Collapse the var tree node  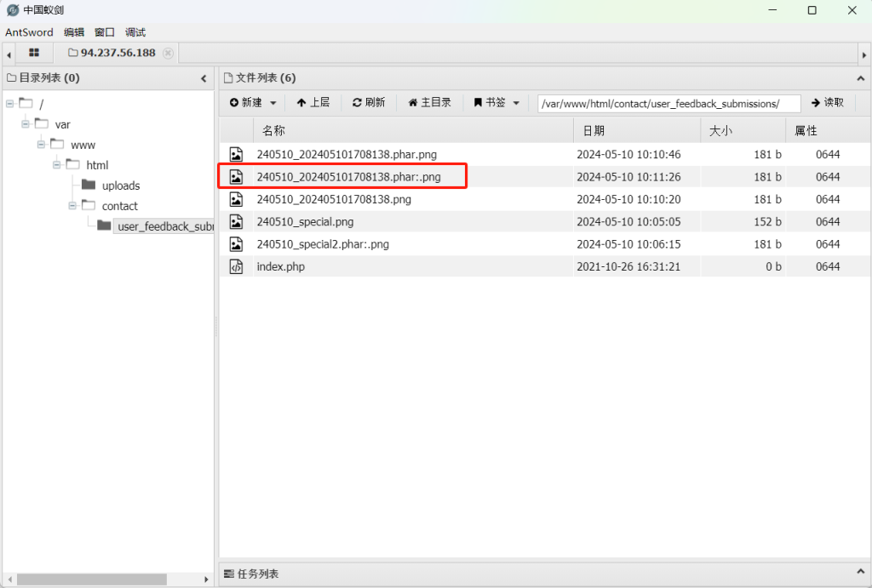pos(26,124)
